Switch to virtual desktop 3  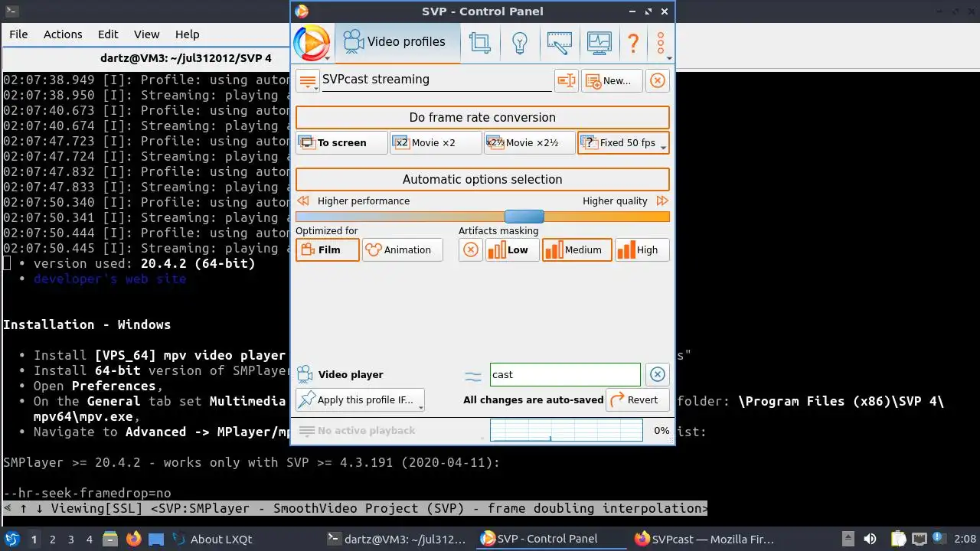(x=70, y=539)
